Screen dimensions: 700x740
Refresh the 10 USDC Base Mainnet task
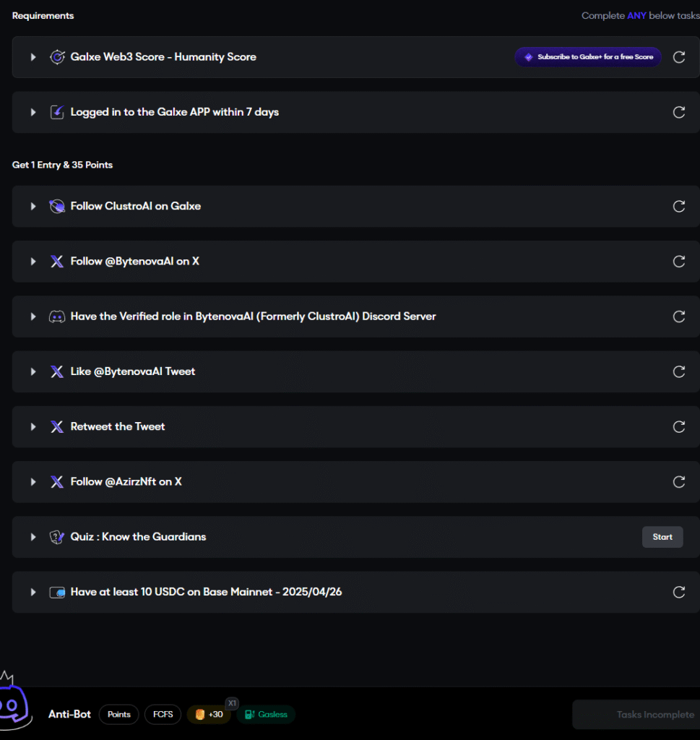(679, 592)
